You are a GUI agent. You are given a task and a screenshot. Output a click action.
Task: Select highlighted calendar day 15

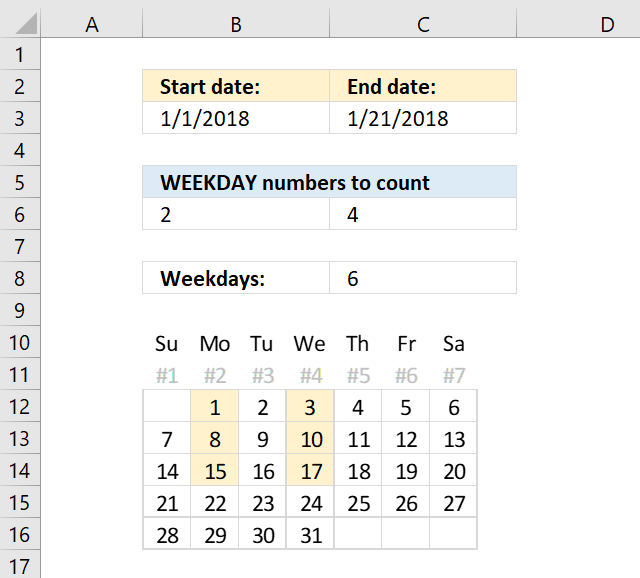click(x=215, y=472)
